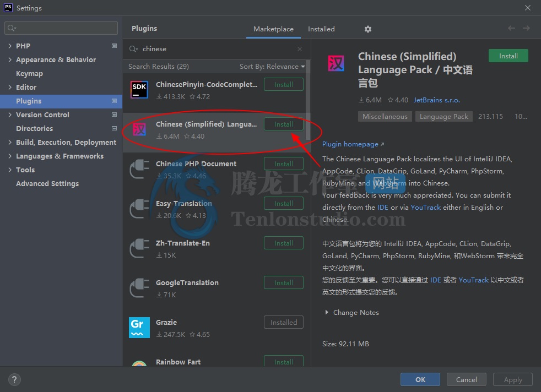Click the Plugins project-level settings icon
Image resolution: width=541 pixels, height=392 pixels.
click(x=114, y=101)
